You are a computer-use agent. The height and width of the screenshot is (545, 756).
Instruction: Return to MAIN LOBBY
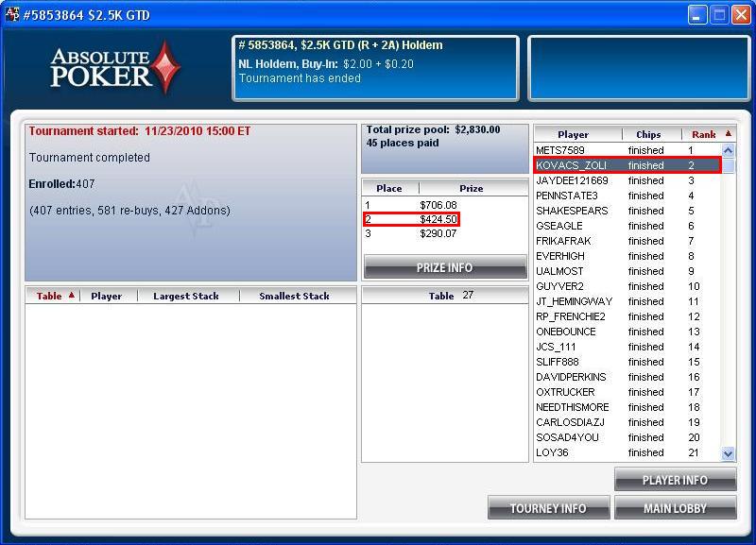675,508
